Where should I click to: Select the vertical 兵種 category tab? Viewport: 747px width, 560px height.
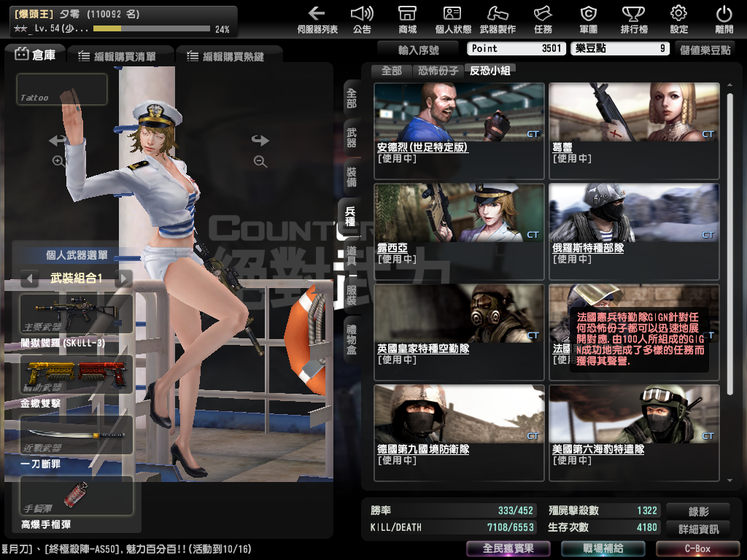pos(351,217)
